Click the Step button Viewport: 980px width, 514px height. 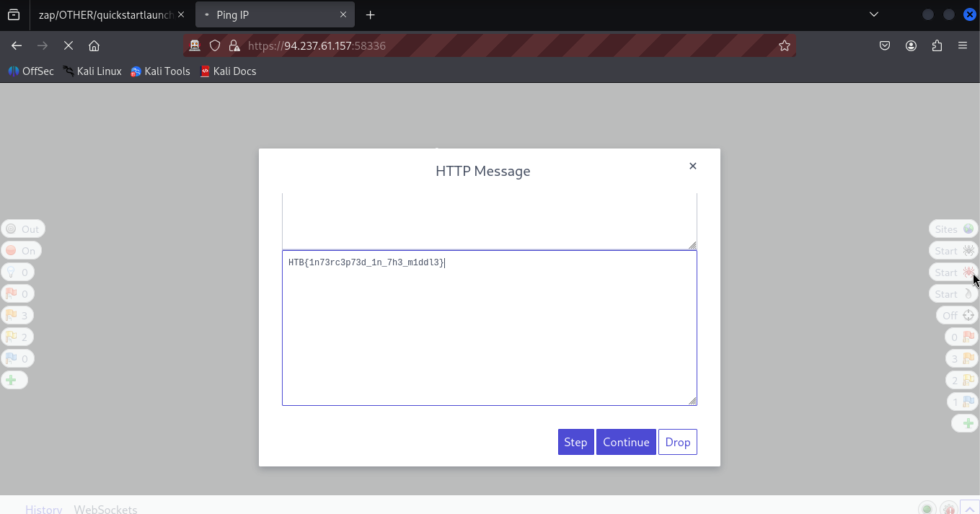pos(575,442)
